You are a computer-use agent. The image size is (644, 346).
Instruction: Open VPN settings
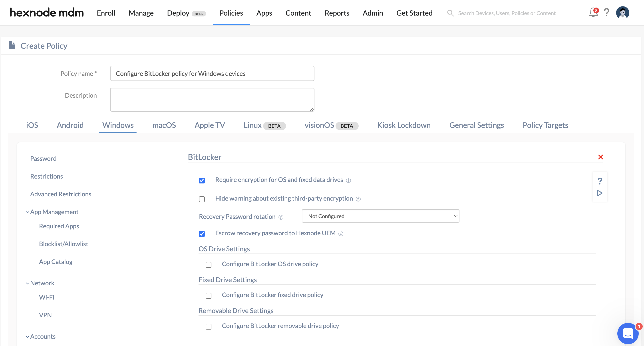coord(45,315)
